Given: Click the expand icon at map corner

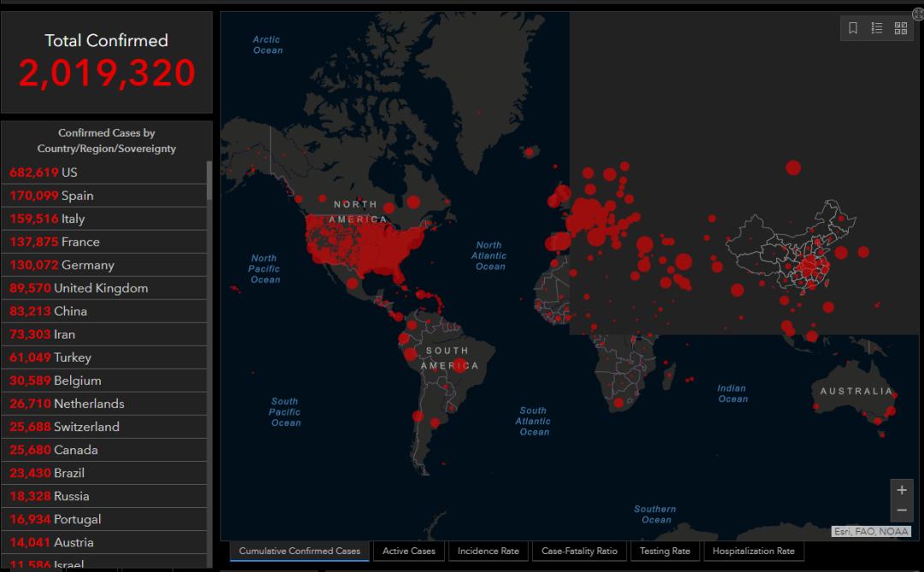Looking at the screenshot, I should click(x=918, y=14).
